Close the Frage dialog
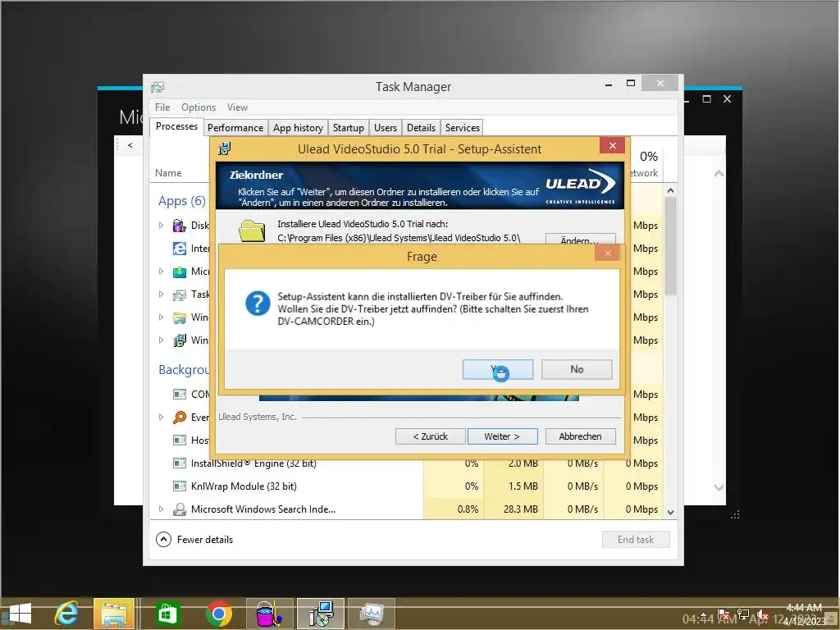 [608, 253]
